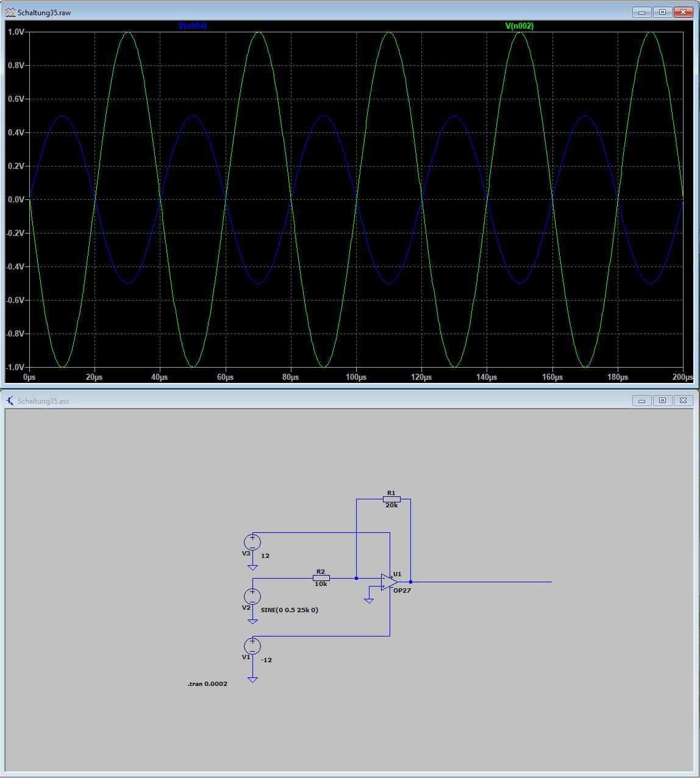Viewport: 700px width, 778px height.
Task: Click the Schaltung35.raw title bar text
Action: click(x=44, y=13)
